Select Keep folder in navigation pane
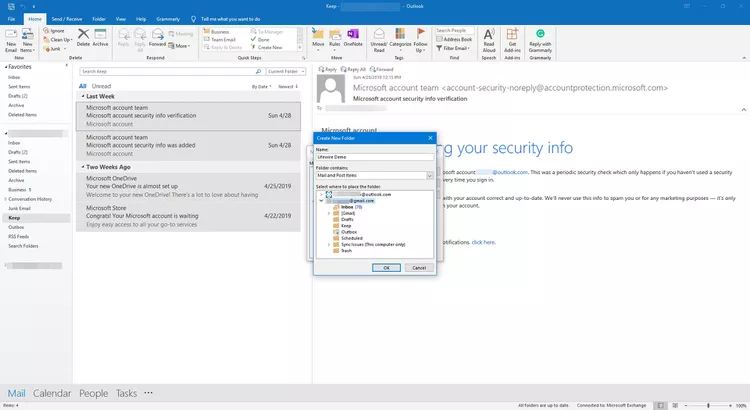This screenshot has width=750, height=410. [14, 218]
